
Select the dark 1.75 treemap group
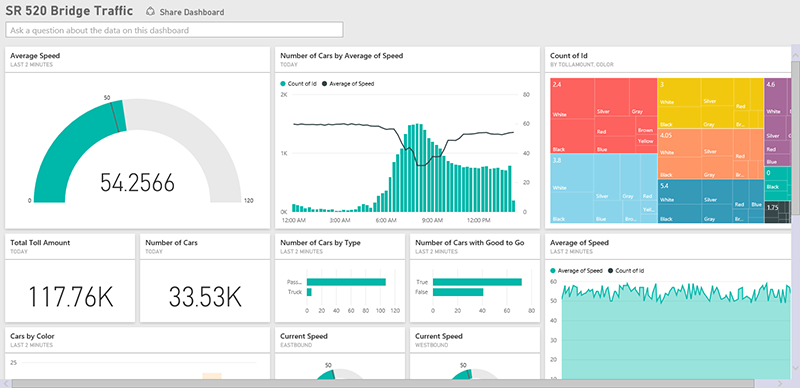coord(777,212)
